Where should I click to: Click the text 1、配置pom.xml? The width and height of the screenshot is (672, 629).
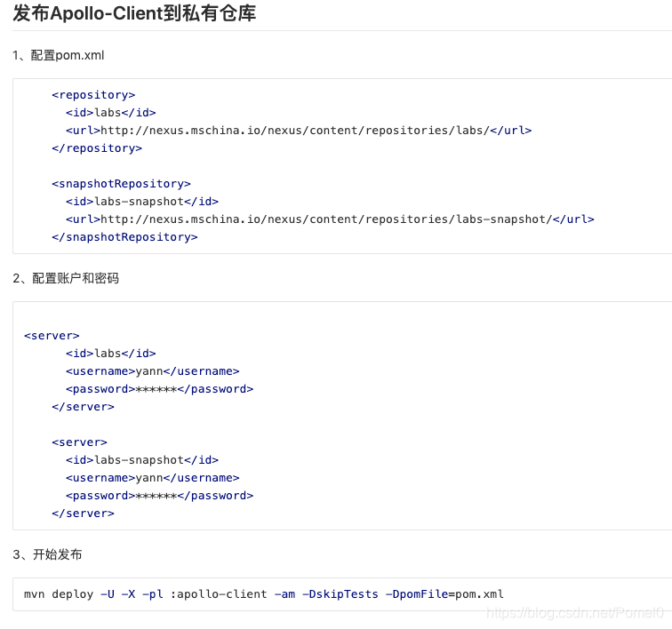point(59,56)
